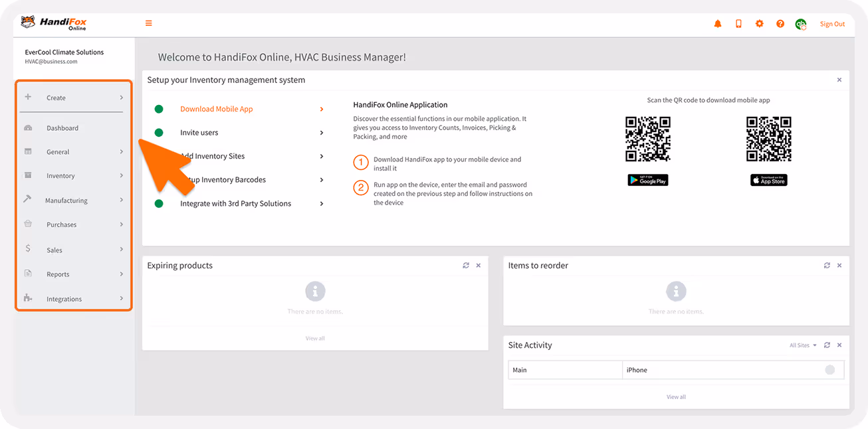
Task: Select the Add Inventory Sites step
Action: (213, 156)
